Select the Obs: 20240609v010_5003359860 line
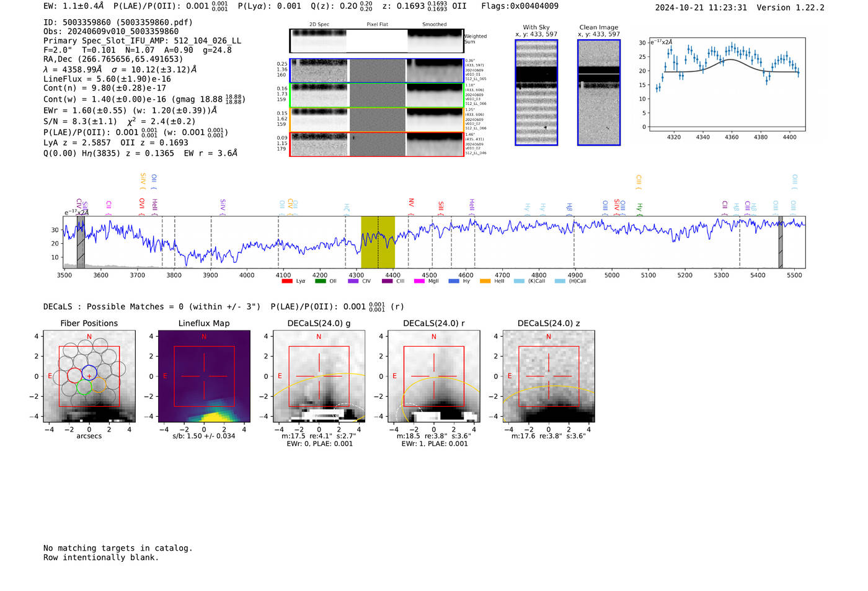868x591 pixels. coord(111,32)
